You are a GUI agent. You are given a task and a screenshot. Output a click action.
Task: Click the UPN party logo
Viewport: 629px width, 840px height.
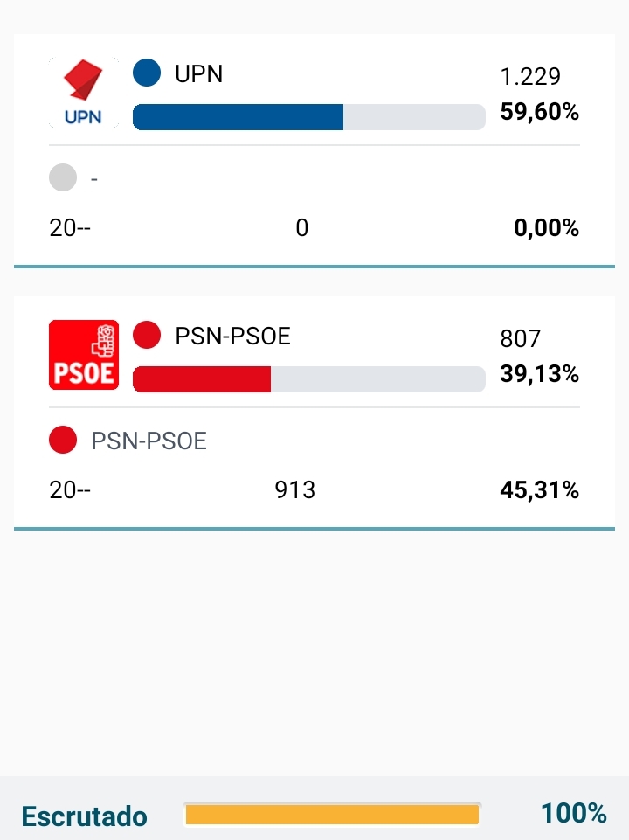pos(83,93)
